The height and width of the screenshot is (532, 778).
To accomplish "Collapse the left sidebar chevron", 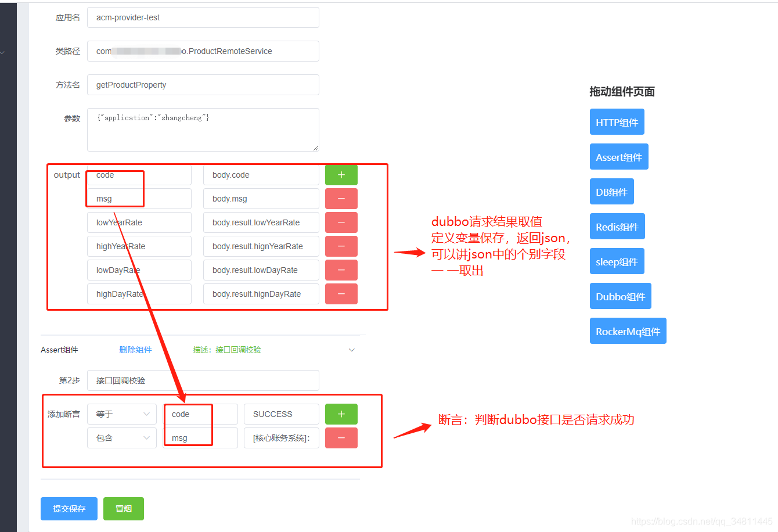I will click(2, 53).
